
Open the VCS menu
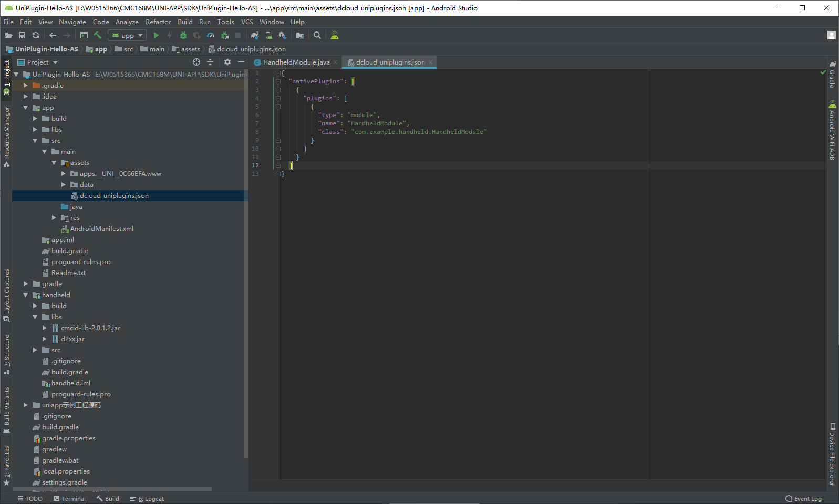point(247,22)
